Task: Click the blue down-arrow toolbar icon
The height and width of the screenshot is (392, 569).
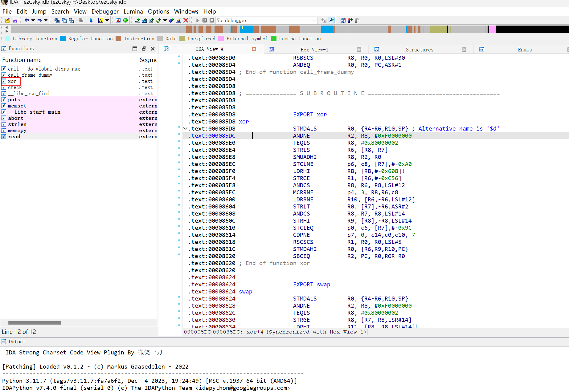Action: [91, 20]
